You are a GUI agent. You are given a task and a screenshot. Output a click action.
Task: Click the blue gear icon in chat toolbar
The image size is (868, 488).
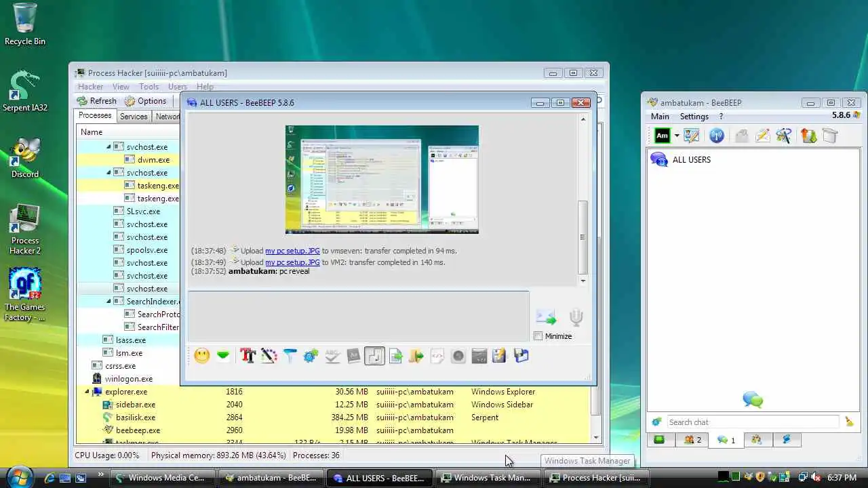click(x=311, y=356)
